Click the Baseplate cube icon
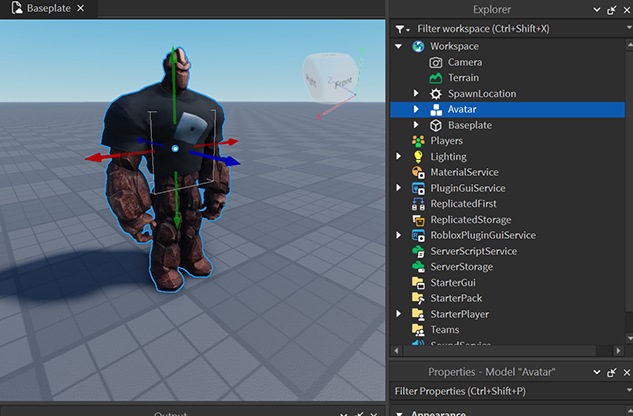 pyautogui.click(x=436, y=126)
